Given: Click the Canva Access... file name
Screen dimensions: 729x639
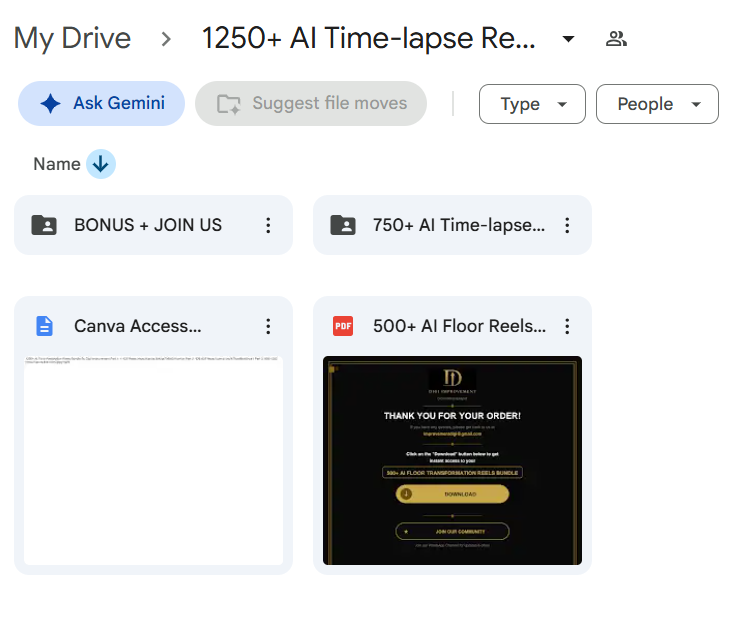Looking at the screenshot, I should click(x=138, y=326).
